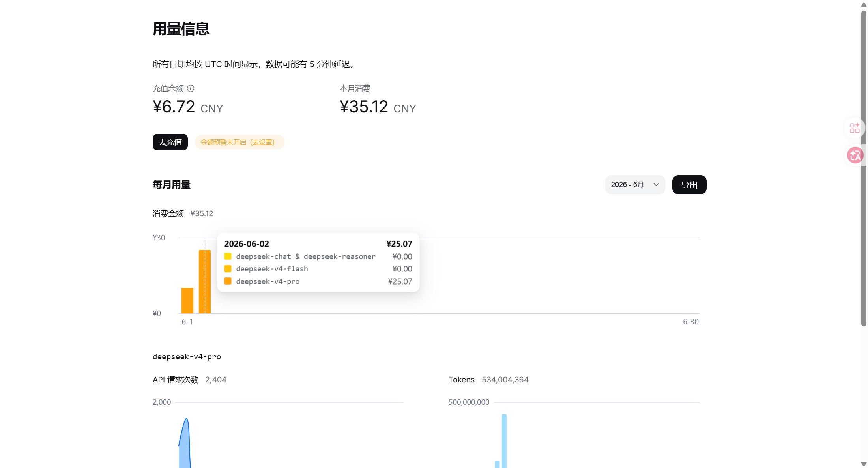
Task: Click the 去充值 recharge button
Action: [170, 142]
